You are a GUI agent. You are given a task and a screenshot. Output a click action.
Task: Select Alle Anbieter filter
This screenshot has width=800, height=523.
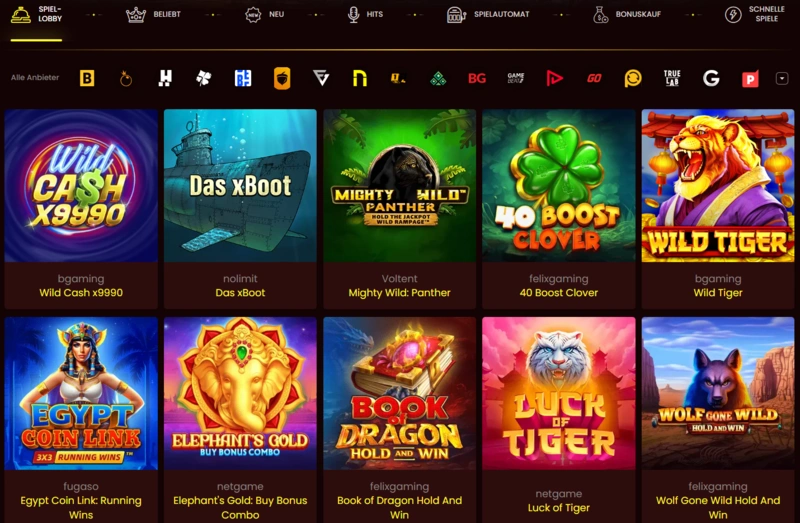(35, 78)
